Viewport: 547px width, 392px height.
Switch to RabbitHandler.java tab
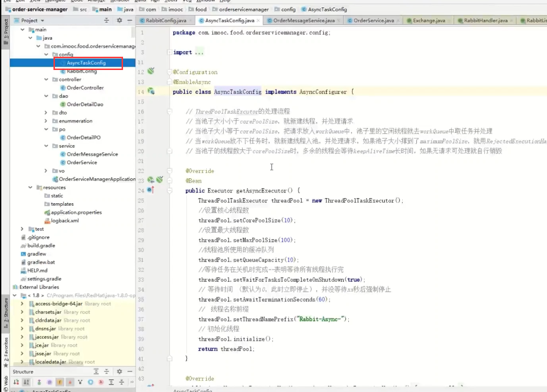485,21
